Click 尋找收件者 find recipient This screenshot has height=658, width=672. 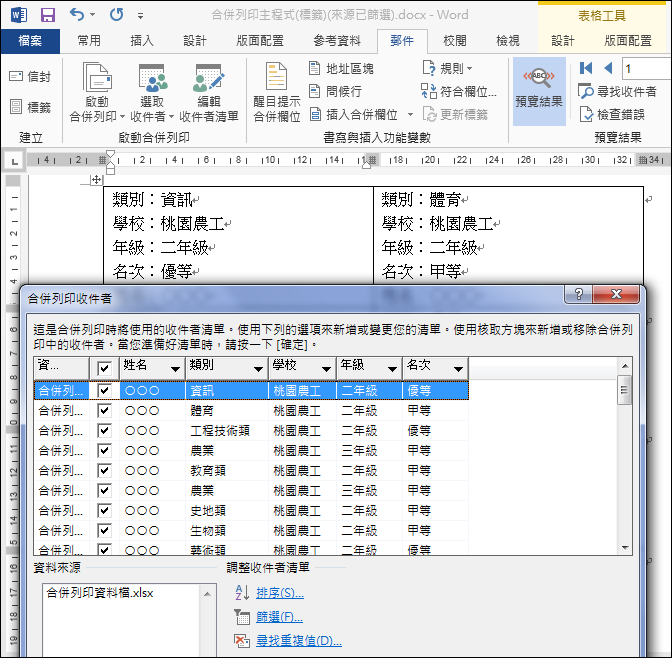[x=617, y=91]
